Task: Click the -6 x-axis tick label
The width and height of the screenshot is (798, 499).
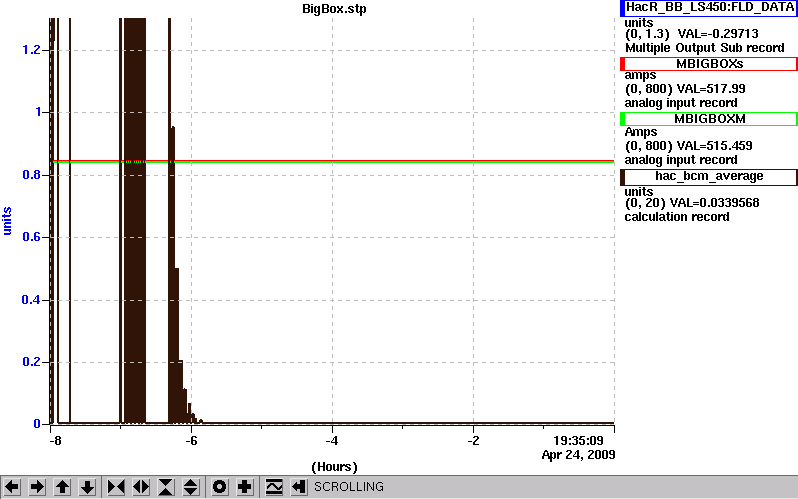Action: [190, 440]
